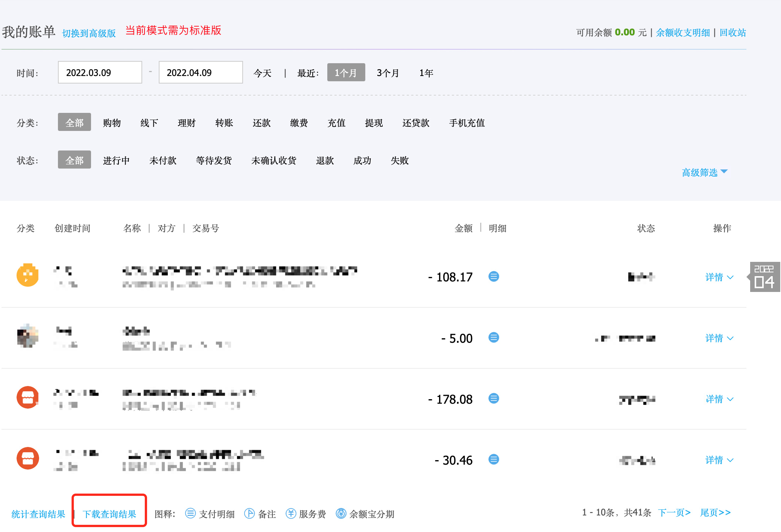
Task: Select 购物 category filter
Action: [x=112, y=123]
